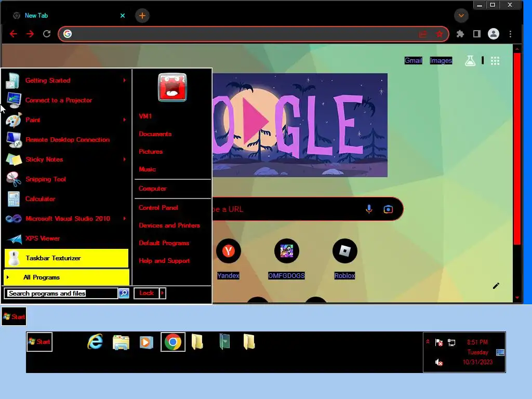Expand Paint's recent files arrow
532x399 pixels.
click(125, 120)
